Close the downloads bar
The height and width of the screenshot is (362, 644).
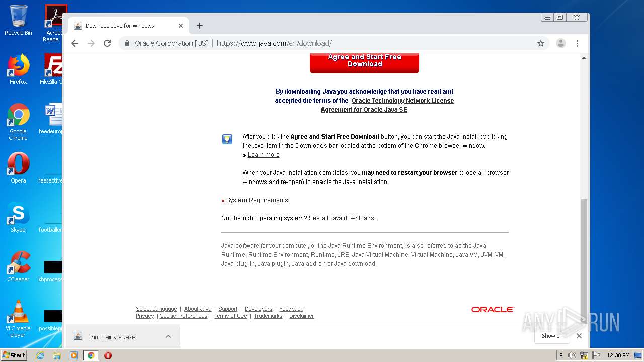tap(579, 336)
